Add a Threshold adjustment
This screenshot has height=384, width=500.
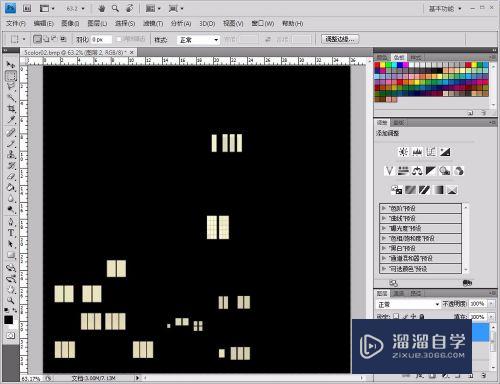424,190
